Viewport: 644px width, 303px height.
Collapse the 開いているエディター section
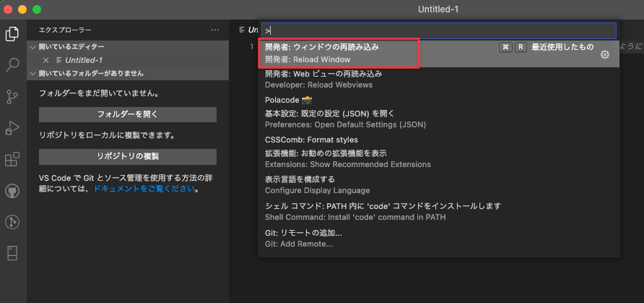click(x=128, y=47)
